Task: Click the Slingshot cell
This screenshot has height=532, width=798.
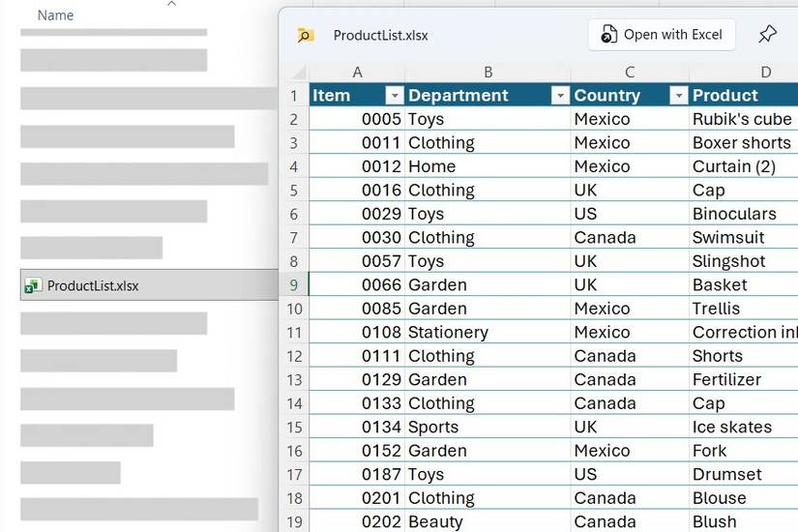Action: (x=744, y=261)
